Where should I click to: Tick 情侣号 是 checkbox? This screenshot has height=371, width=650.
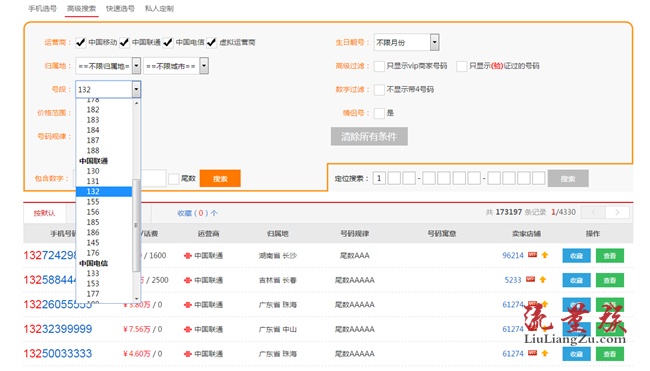click(x=379, y=113)
